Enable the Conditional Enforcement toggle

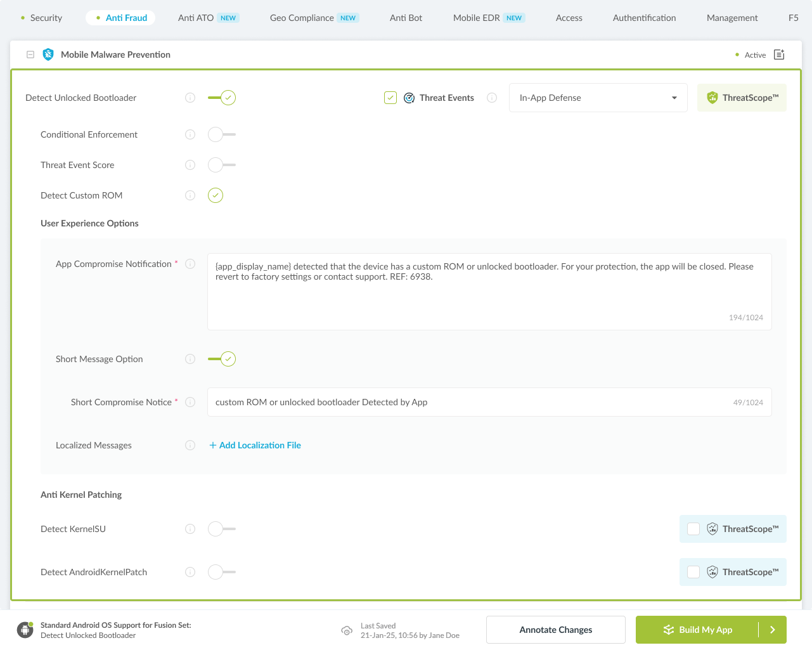coord(222,134)
